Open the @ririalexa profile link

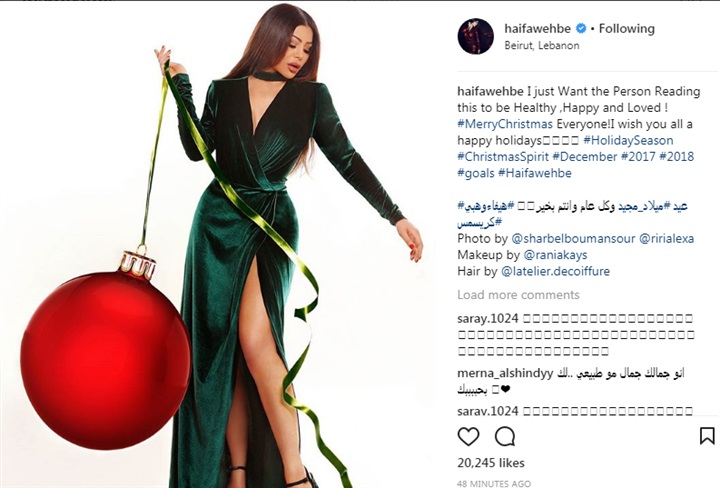(x=666, y=239)
